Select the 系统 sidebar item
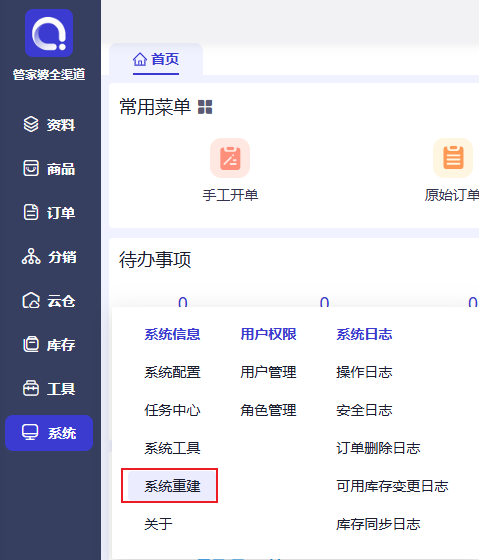This screenshot has height=560, width=479. pos(49,433)
